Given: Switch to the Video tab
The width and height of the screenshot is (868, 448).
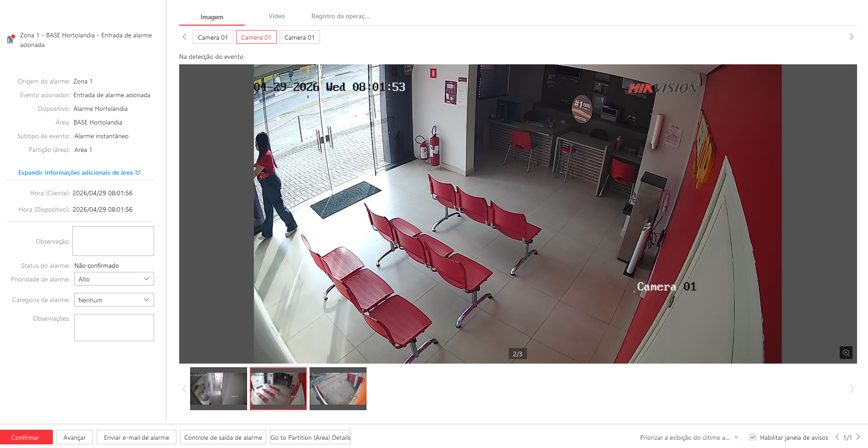Looking at the screenshot, I should 276,16.
